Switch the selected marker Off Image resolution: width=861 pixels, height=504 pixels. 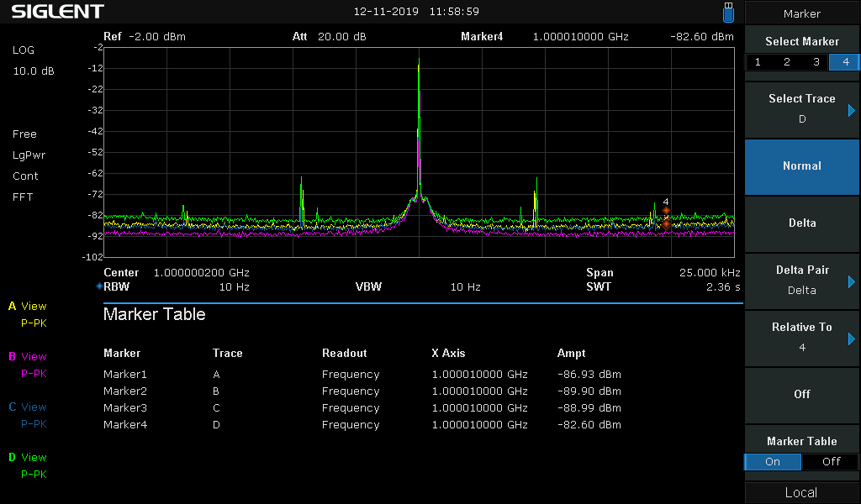(x=801, y=394)
